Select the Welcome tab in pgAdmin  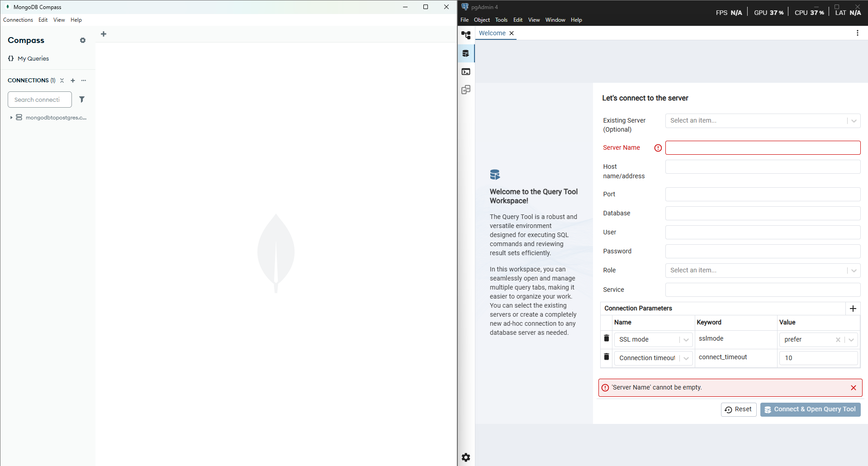pos(492,33)
